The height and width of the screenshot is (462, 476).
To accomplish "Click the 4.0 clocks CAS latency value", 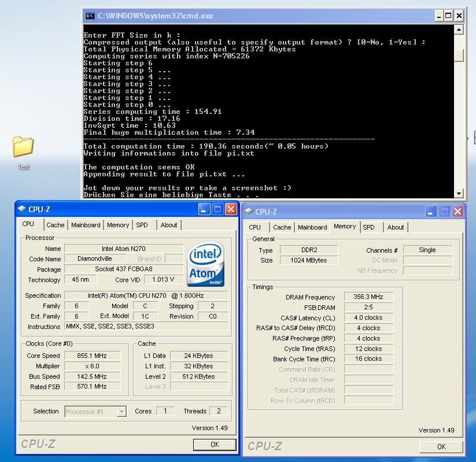I will [368, 317].
